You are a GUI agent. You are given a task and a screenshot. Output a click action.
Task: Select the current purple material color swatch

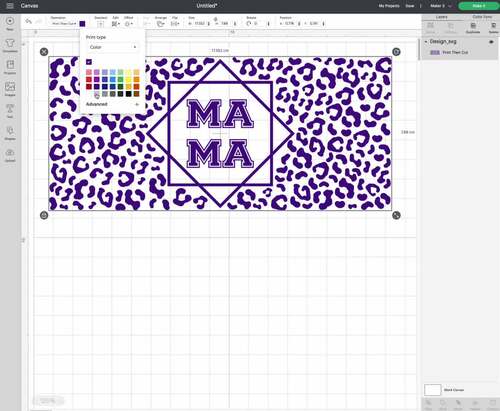pos(89,62)
